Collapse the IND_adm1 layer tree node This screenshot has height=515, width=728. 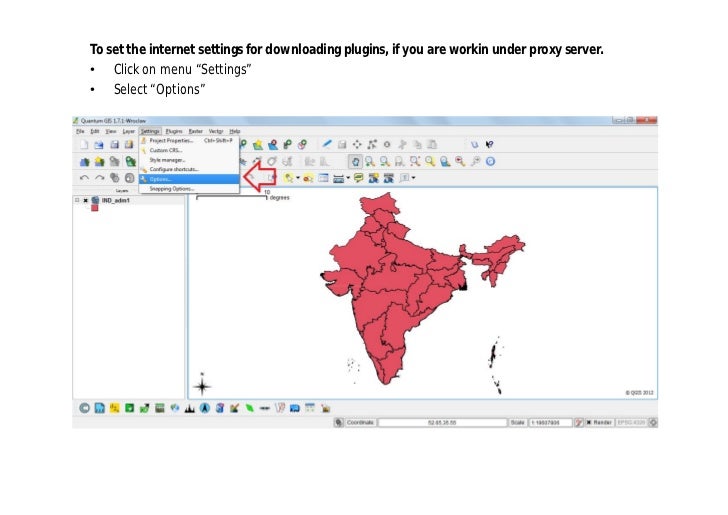tap(77, 200)
